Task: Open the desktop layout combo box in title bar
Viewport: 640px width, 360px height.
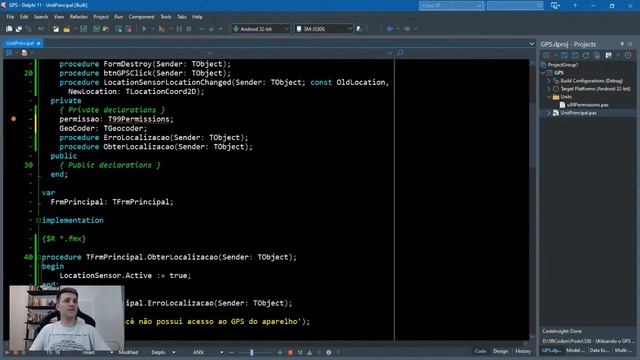Action: (x=451, y=5)
